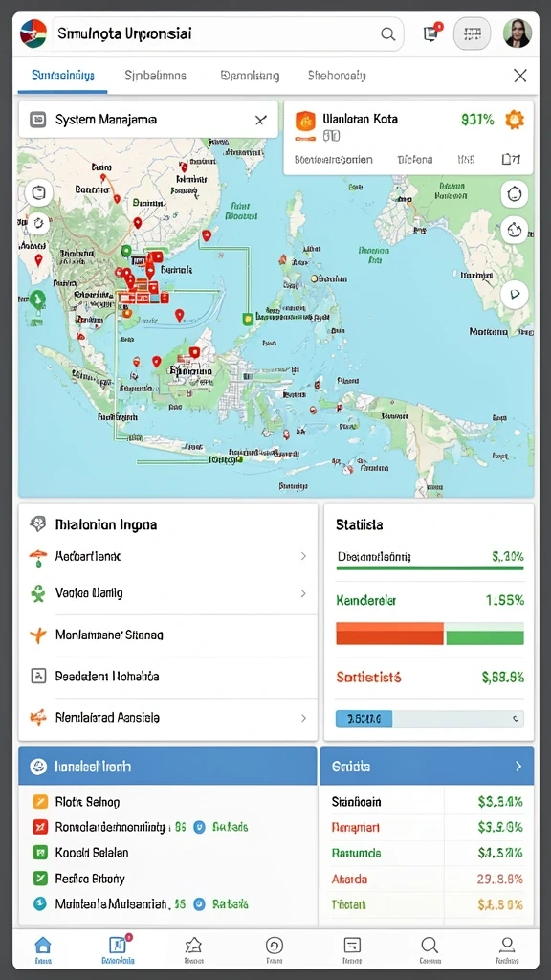
Task: Click blue badge icon in Mulalenta row
Action: (x=199, y=903)
